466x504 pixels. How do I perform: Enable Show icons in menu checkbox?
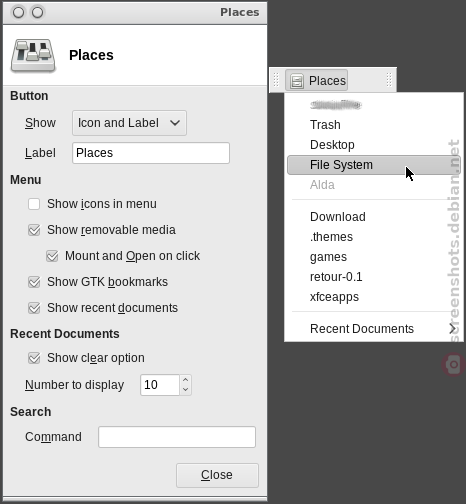34,204
